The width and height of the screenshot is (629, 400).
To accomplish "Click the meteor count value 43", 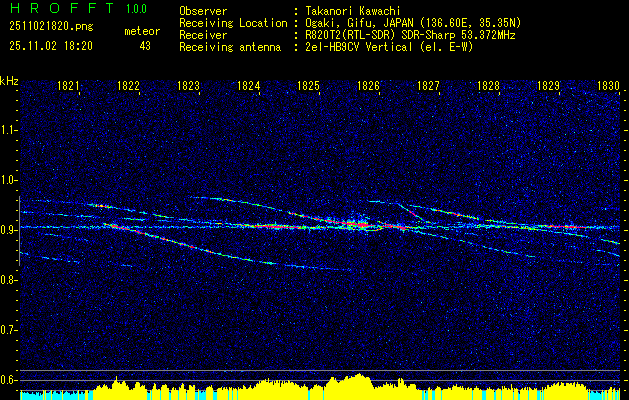I will tap(145, 46).
